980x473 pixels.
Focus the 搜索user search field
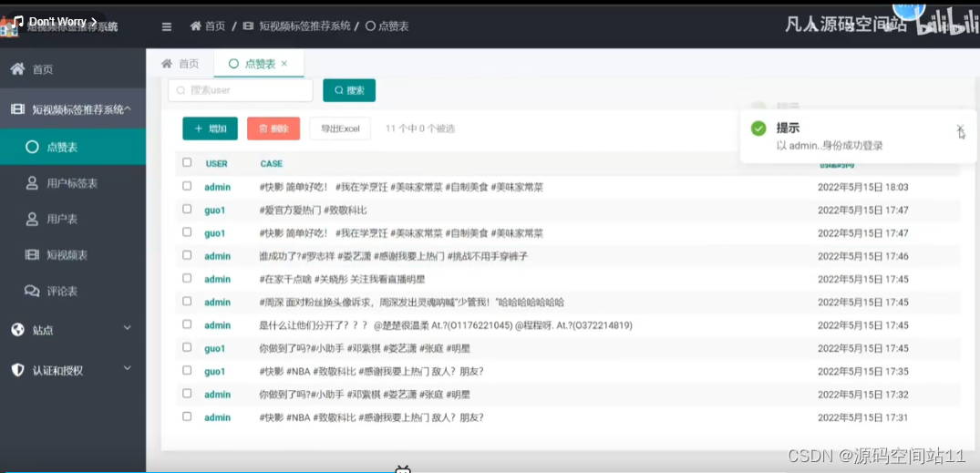(241, 90)
